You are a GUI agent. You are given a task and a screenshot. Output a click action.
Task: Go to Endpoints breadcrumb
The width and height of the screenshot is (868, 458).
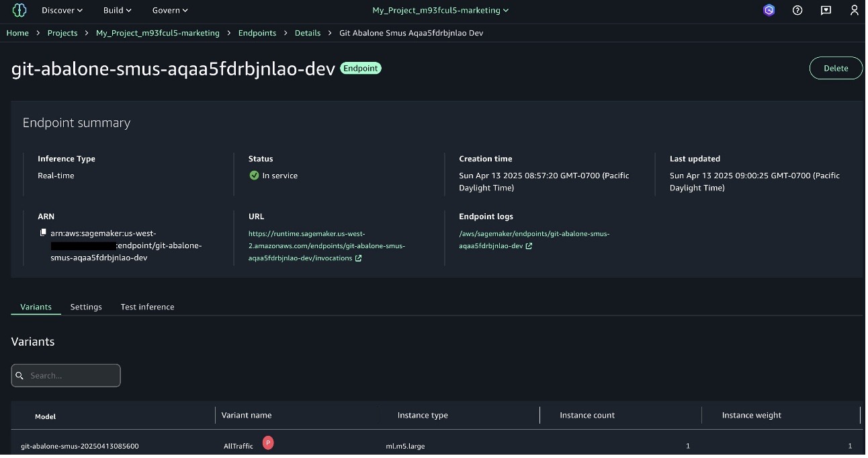pos(257,33)
